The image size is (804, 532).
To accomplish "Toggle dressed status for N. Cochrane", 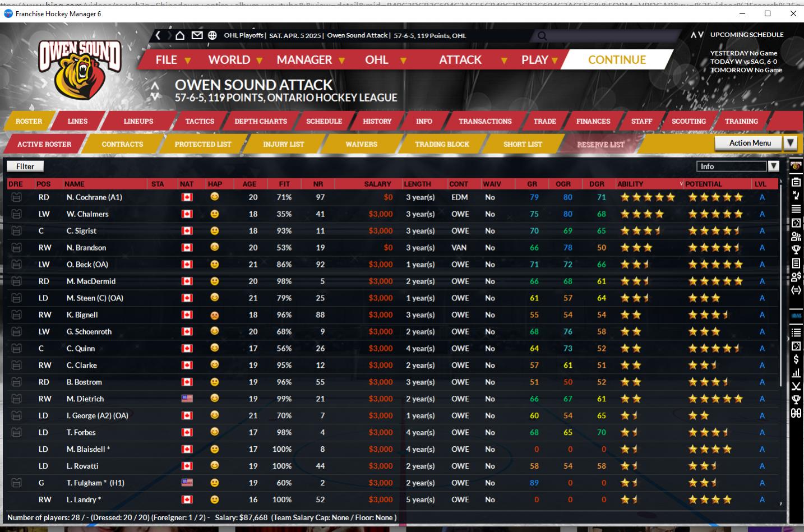I will coord(16,197).
